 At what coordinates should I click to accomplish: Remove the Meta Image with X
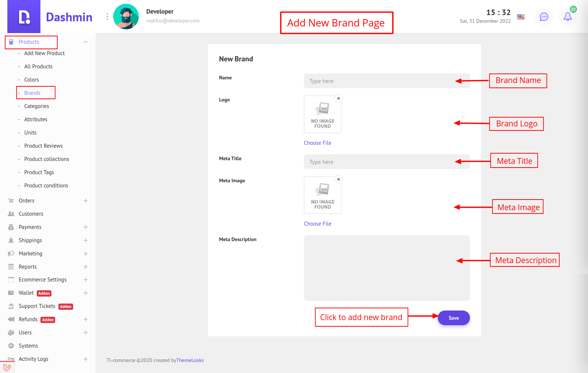tap(338, 179)
